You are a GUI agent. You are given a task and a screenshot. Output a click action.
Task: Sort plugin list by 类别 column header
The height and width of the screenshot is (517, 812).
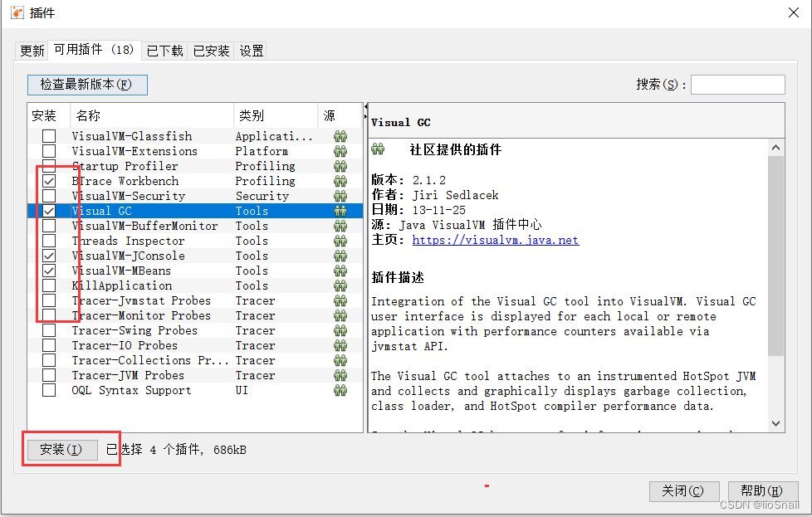click(276, 115)
